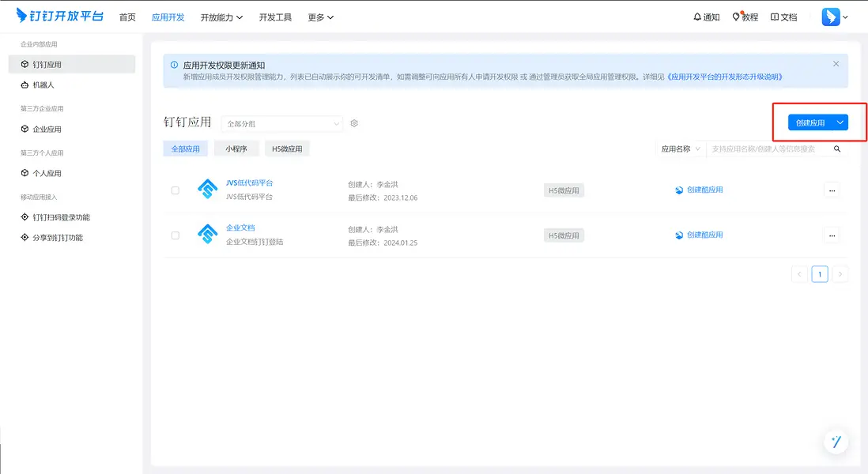Check the checkbox for 企业文档
This screenshot has width=868, height=474.
point(175,235)
